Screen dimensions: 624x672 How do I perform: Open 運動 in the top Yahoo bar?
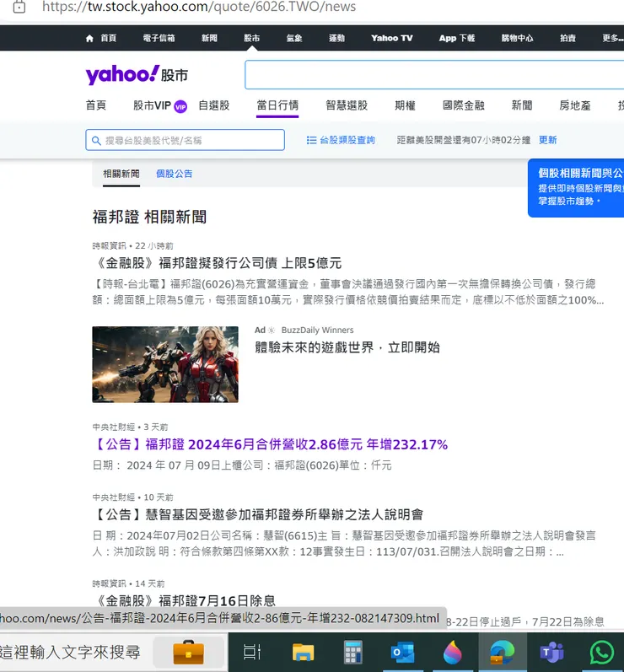(336, 38)
